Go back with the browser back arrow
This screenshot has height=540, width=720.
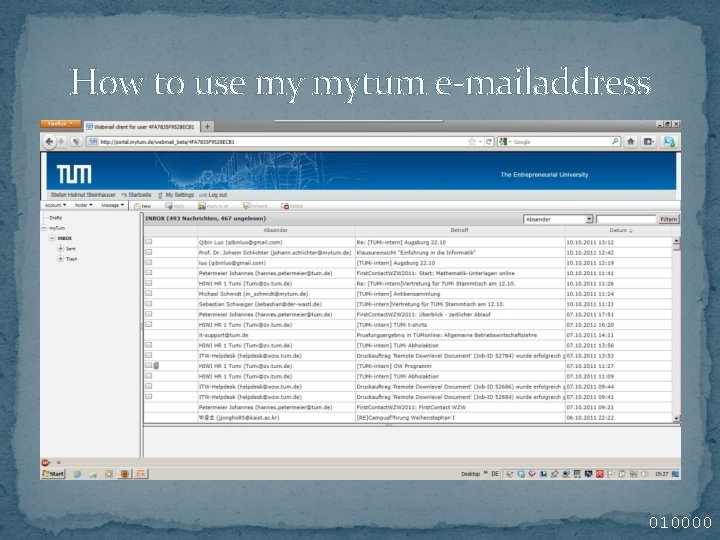(x=49, y=142)
